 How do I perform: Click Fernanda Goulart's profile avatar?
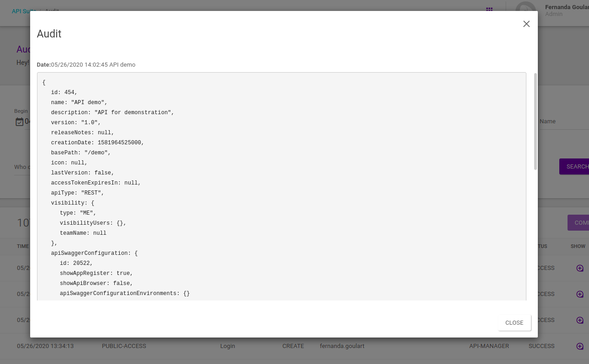(525, 10)
